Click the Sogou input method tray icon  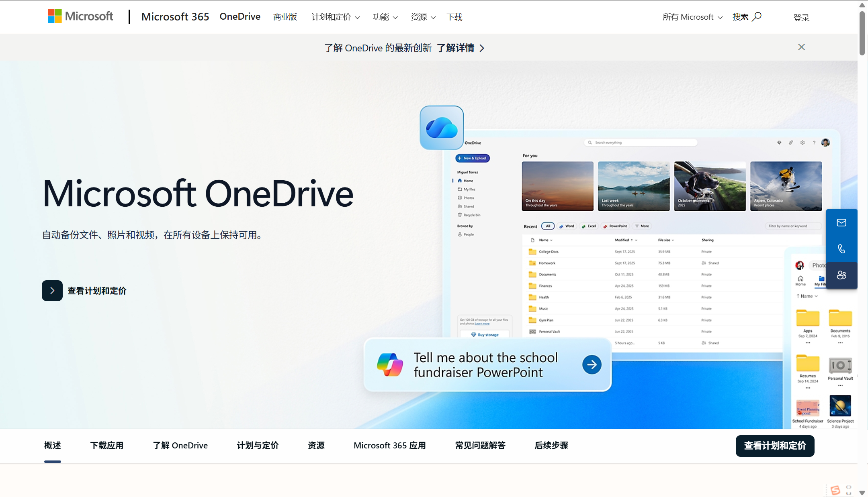(x=835, y=490)
